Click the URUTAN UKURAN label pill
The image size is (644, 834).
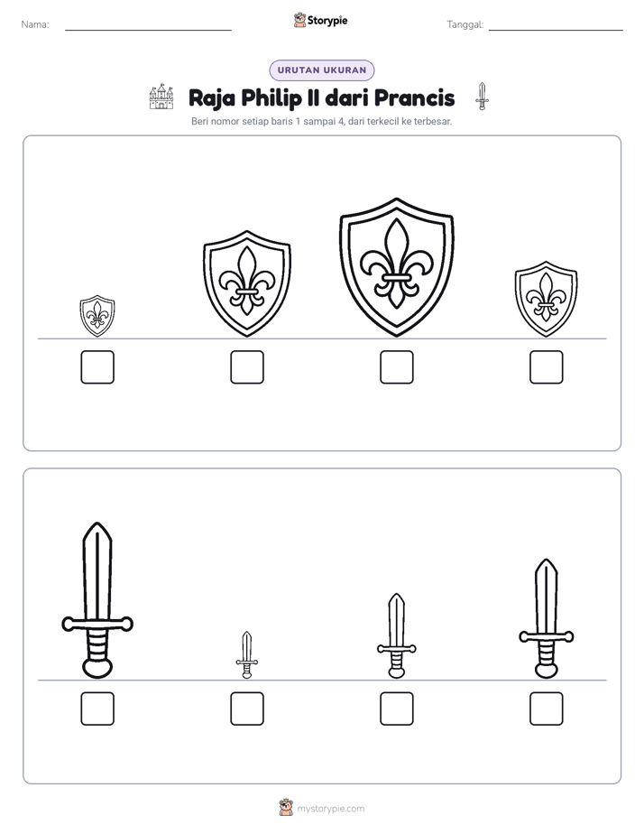click(x=322, y=70)
